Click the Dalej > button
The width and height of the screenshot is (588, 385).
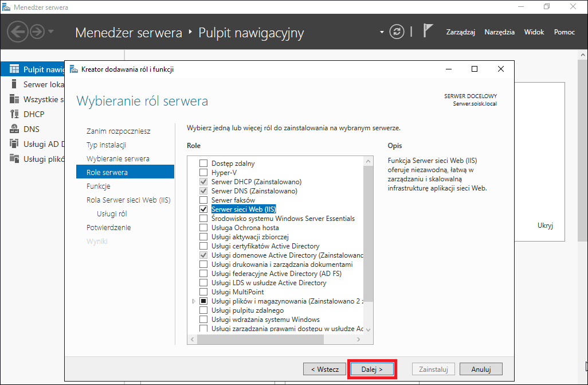(x=372, y=370)
